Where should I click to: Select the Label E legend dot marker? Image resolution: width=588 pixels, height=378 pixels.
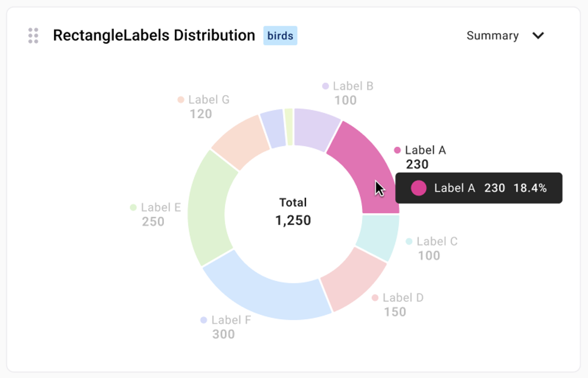(x=133, y=207)
